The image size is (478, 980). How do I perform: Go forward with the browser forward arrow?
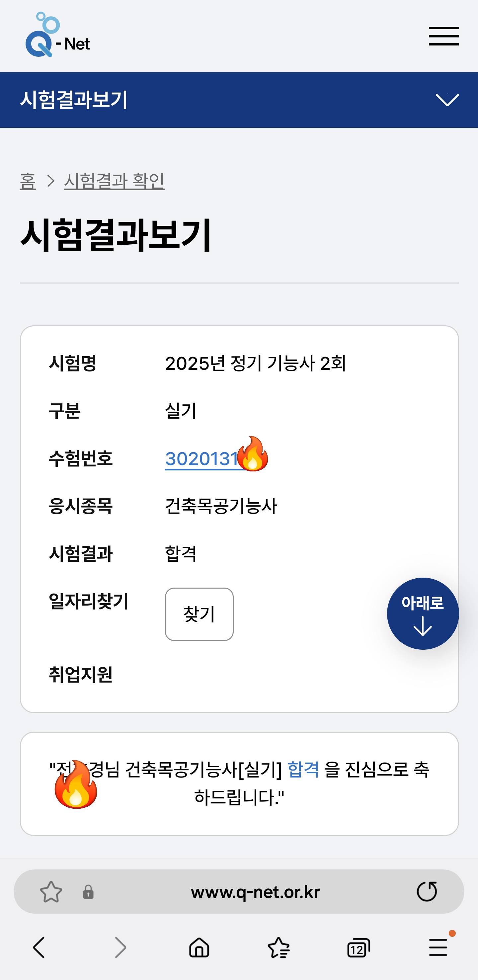point(120,947)
